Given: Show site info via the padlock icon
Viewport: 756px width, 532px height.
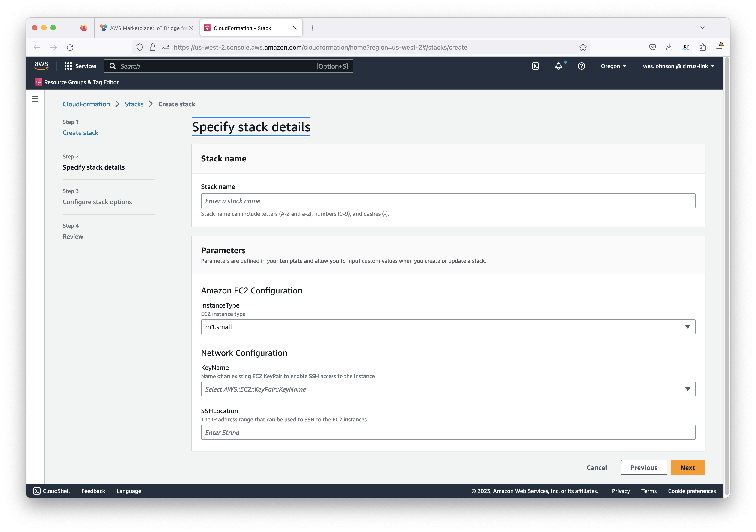Looking at the screenshot, I should (x=152, y=48).
